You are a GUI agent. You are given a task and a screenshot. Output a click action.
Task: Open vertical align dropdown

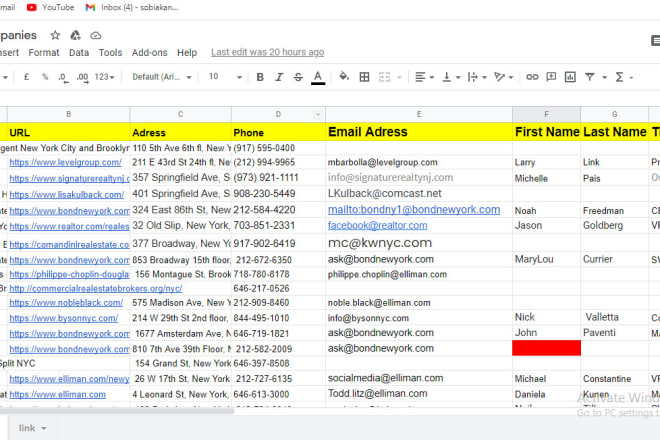pos(451,77)
